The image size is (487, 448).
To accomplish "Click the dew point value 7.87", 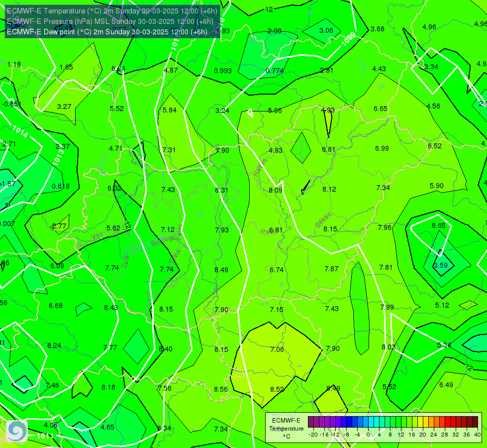I will click(x=331, y=269).
